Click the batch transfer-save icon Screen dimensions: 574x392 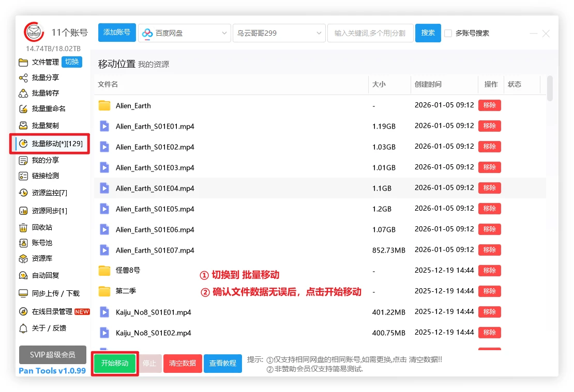23,93
